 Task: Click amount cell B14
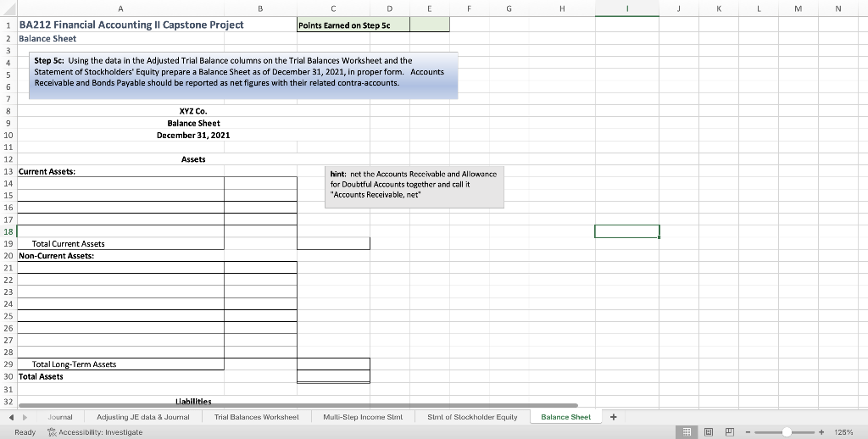coord(260,183)
